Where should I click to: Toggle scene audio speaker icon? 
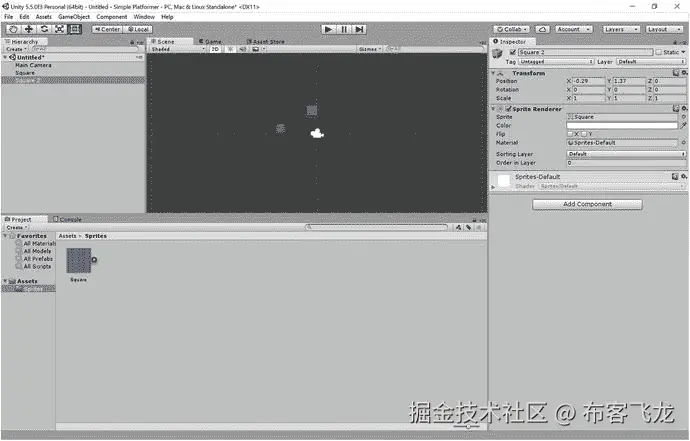point(242,49)
